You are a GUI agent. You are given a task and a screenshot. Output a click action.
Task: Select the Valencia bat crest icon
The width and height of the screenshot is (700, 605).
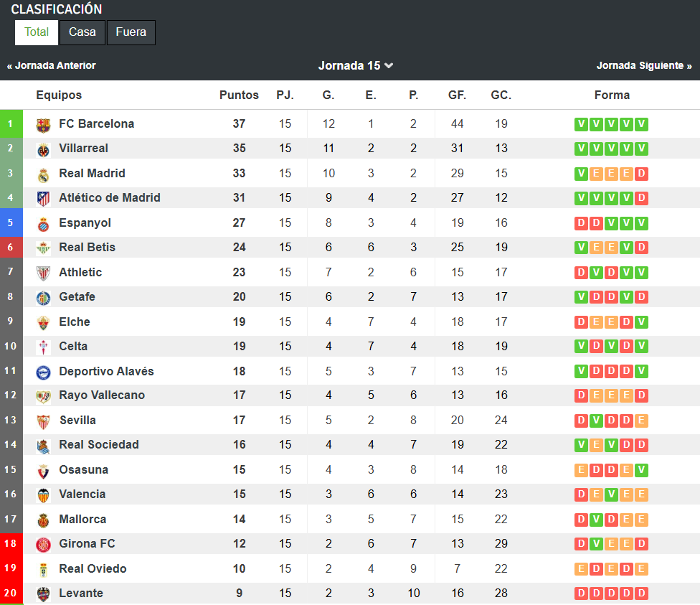(43, 495)
